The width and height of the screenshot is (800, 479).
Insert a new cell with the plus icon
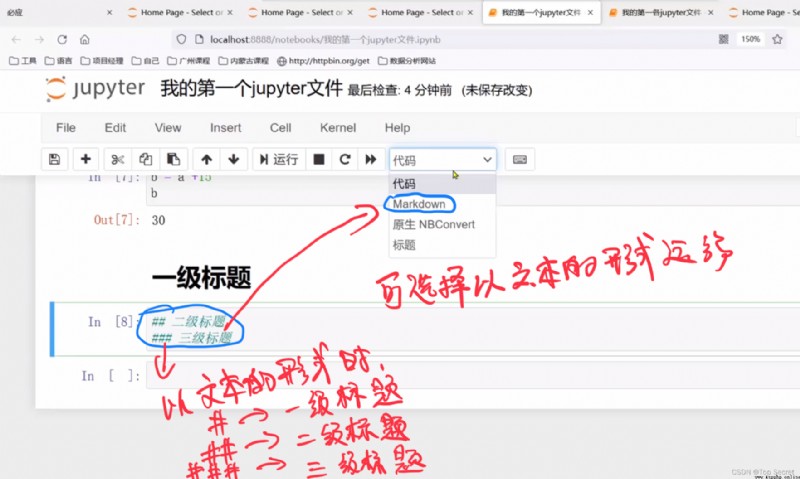[x=86, y=160]
